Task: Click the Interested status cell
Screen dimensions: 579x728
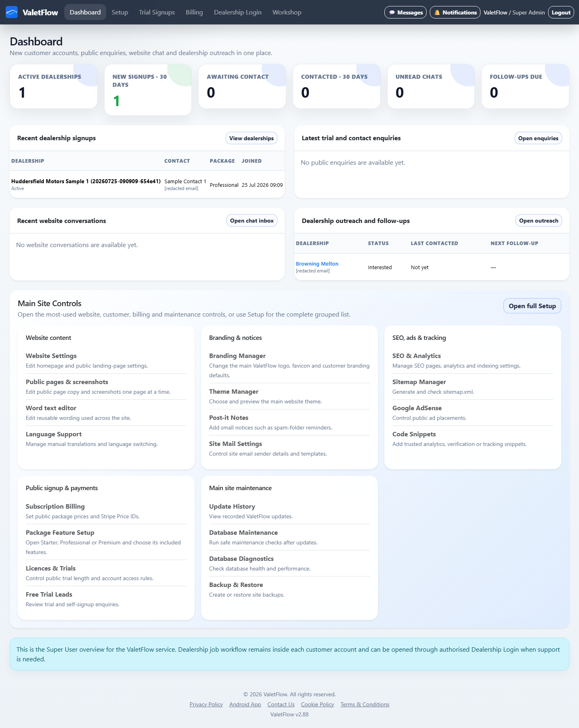Action: click(x=380, y=268)
